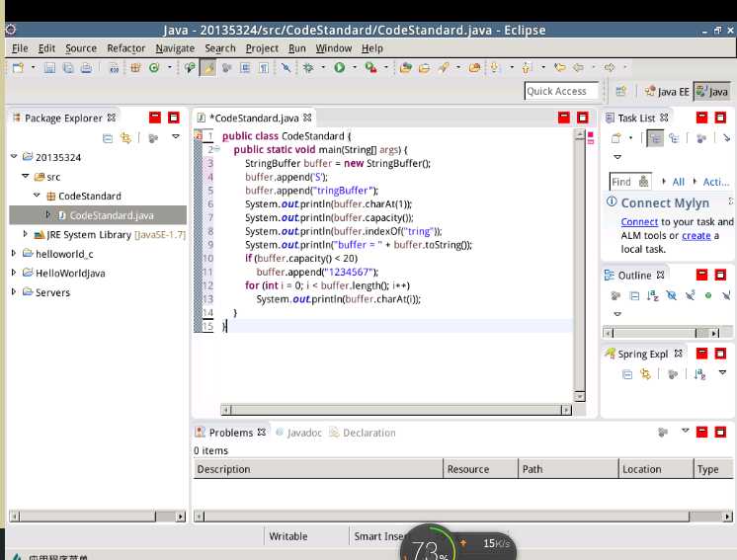The height and width of the screenshot is (560, 737).
Task: Toggle Block Selection Mode toolbar button
Action: click(x=245, y=68)
